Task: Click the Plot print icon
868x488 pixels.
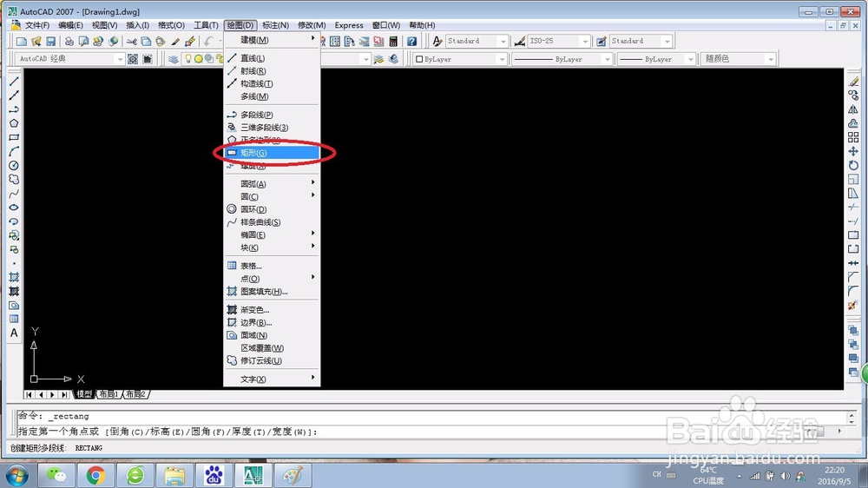Action: (69, 41)
